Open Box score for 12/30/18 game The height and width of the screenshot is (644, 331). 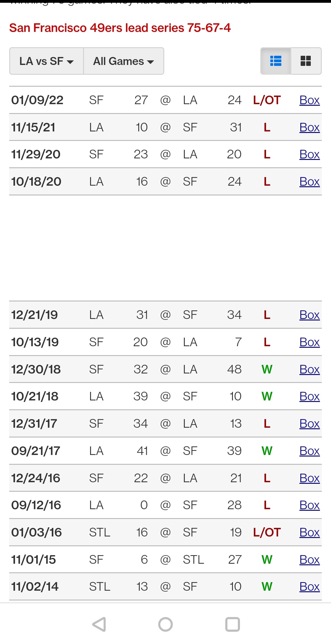310,369
